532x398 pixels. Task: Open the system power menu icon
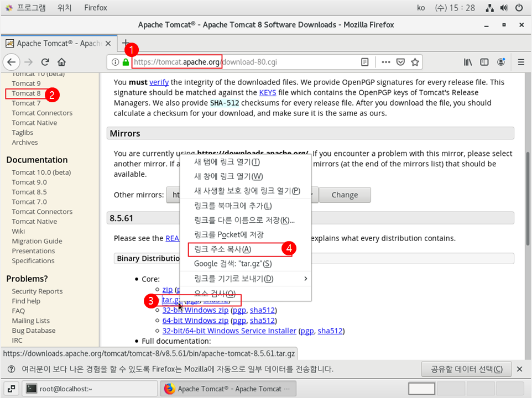click(519, 8)
